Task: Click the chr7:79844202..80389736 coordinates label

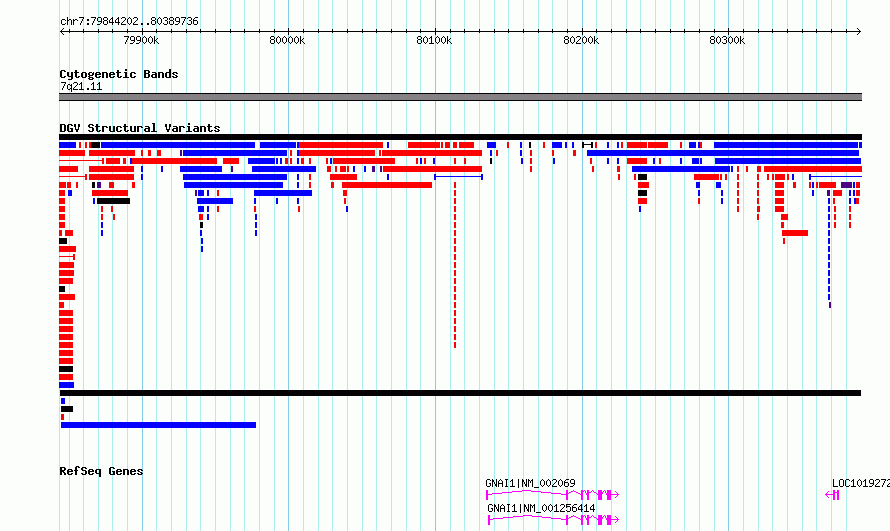Action: pyautogui.click(x=129, y=21)
